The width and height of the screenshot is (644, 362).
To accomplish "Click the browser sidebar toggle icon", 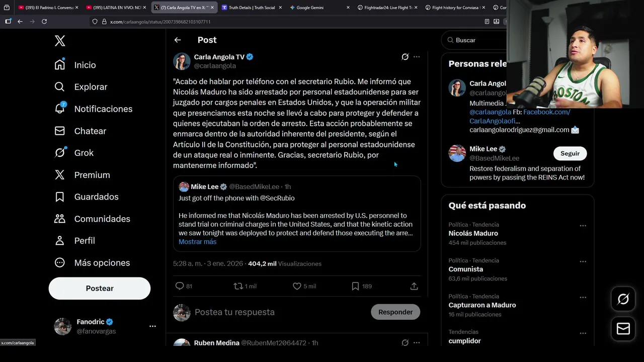I will (8, 22).
